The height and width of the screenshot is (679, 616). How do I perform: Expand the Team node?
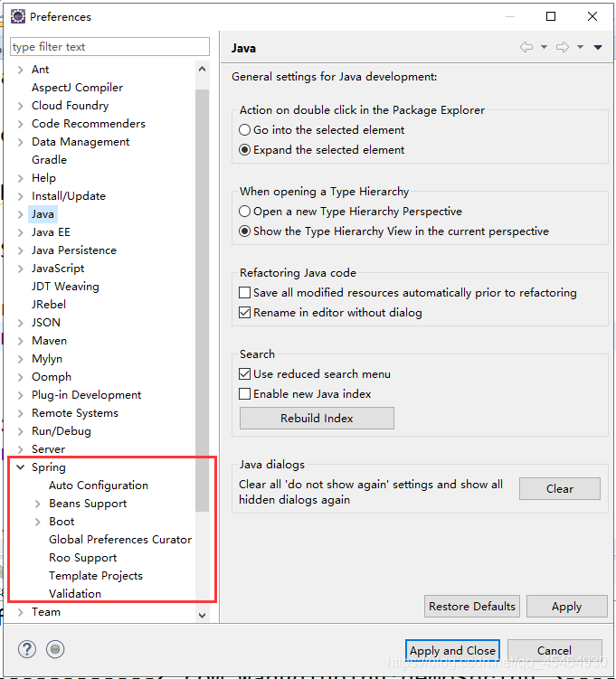21,612
